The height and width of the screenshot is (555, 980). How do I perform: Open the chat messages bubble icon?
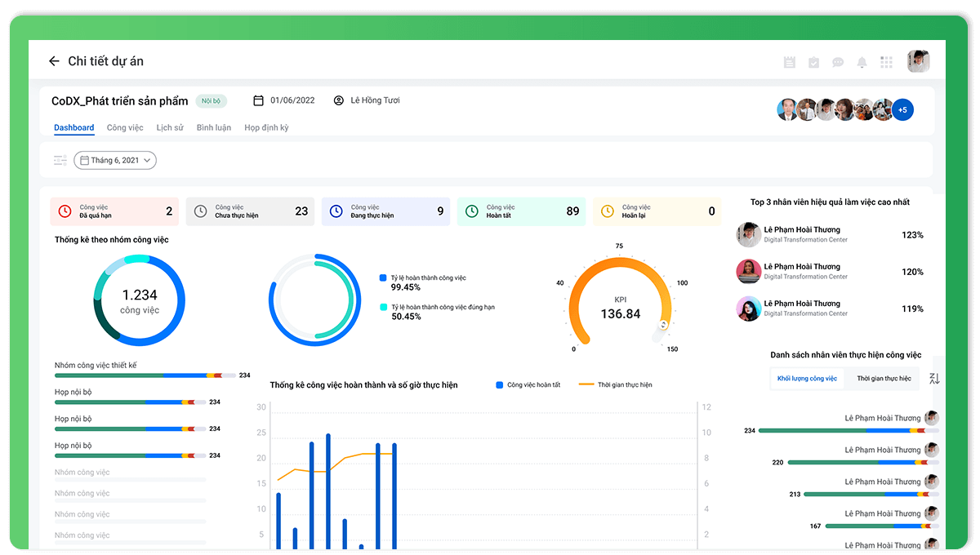(838, 62)
